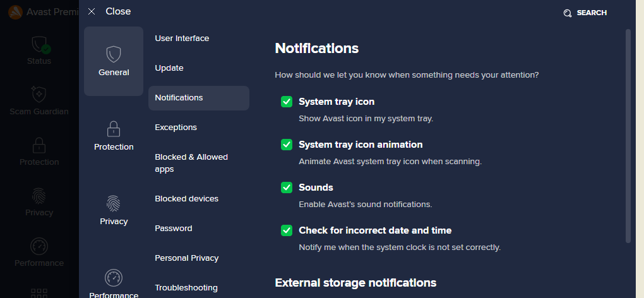Select the Protection padlock icon in settings

tap(114, 128)
